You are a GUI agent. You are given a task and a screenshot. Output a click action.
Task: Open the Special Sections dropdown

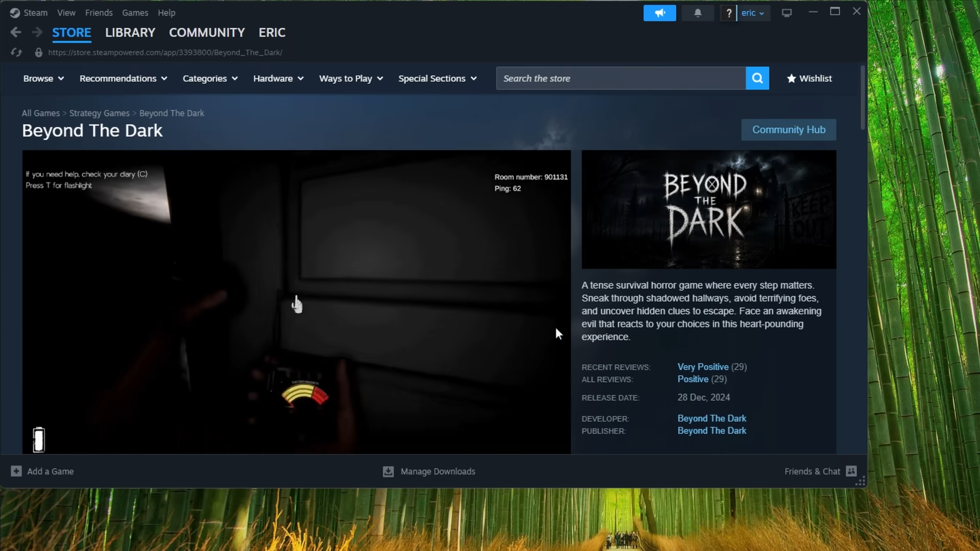point(437,78)
